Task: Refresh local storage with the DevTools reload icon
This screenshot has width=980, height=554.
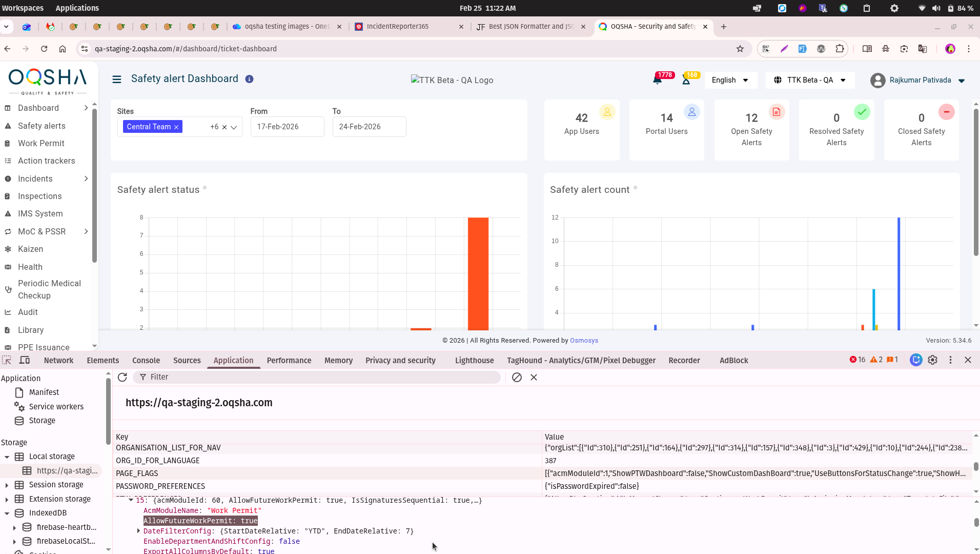Action: point(122,378)
